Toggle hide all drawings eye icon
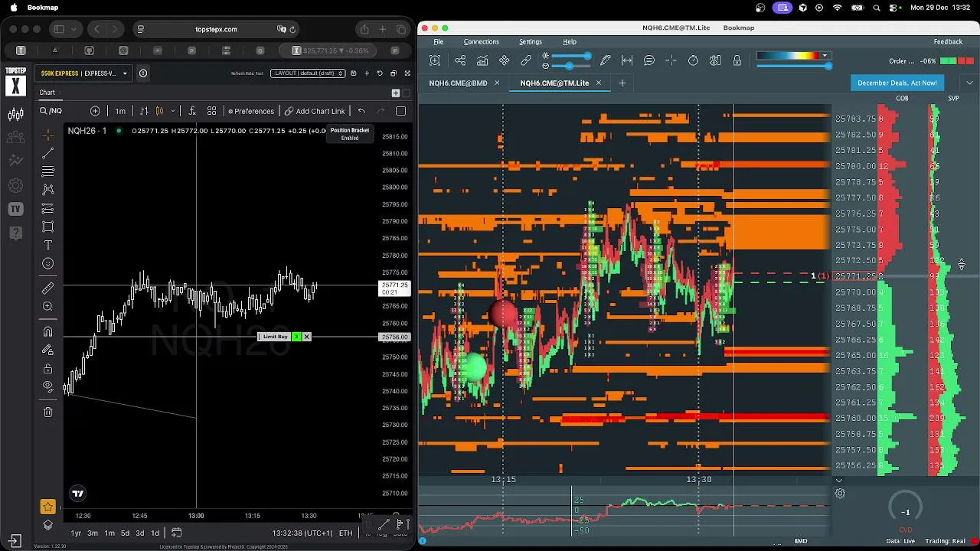 pos(47,386)
